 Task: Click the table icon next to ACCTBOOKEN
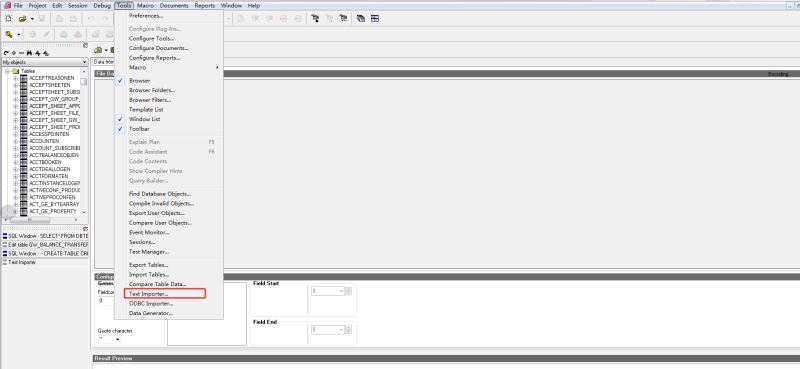[23, 162]
